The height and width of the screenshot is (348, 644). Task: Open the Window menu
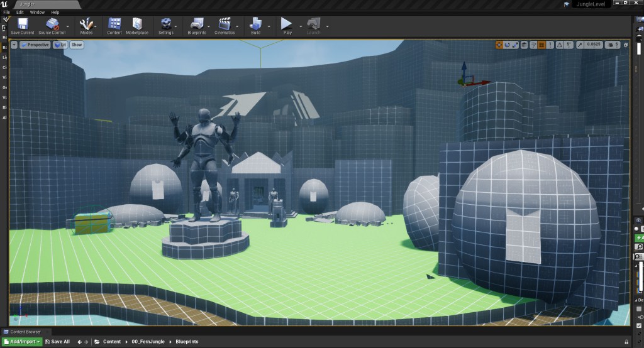pos(37,12)
